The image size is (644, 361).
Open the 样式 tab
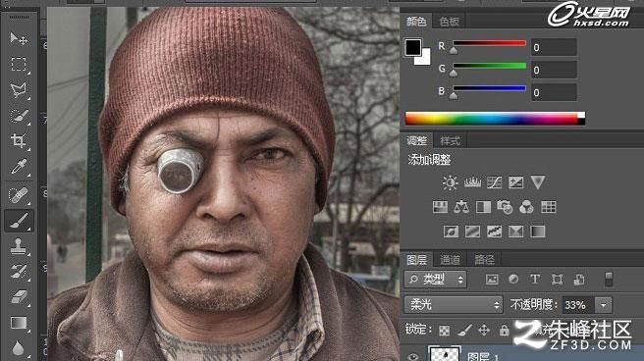pos(450,141)
